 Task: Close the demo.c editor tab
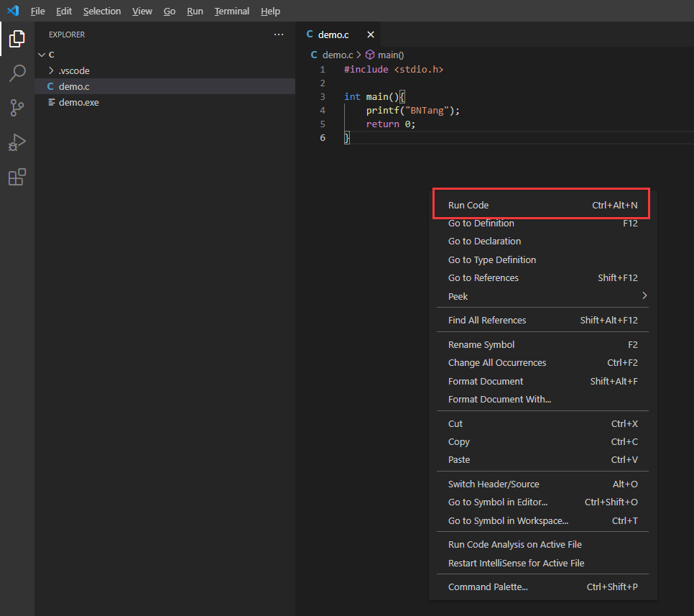[x=371, y=35]
